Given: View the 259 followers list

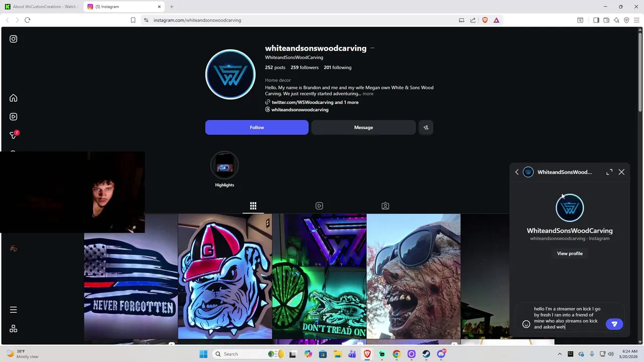Looking at the screenshot, I should (304, 67).
